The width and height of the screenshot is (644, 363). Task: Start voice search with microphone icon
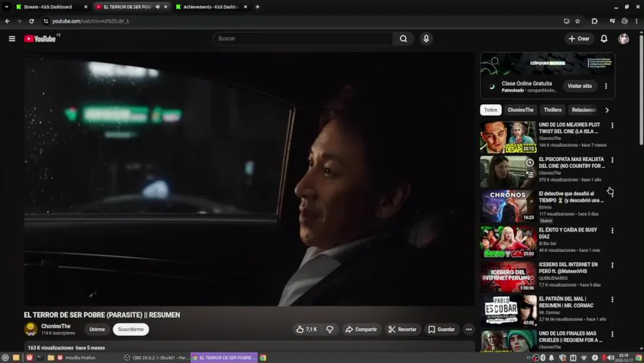pyautogui.click(x=426, y=39)
